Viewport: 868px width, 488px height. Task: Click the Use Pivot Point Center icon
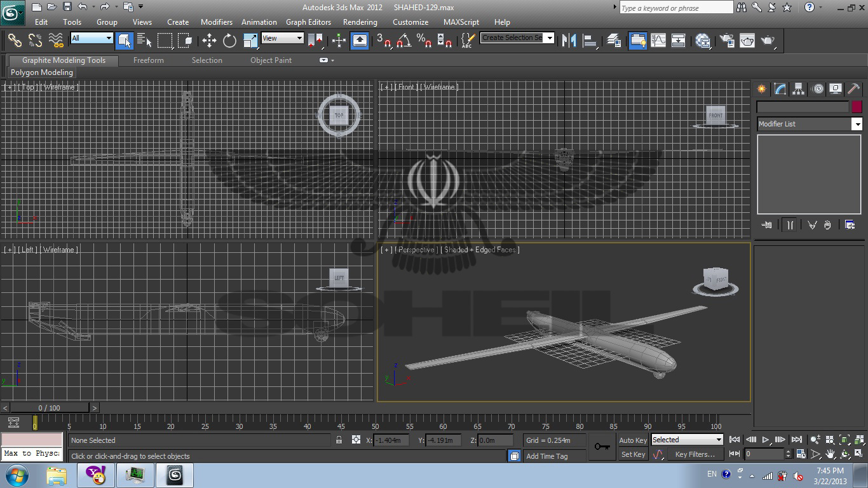click(316, 41)
